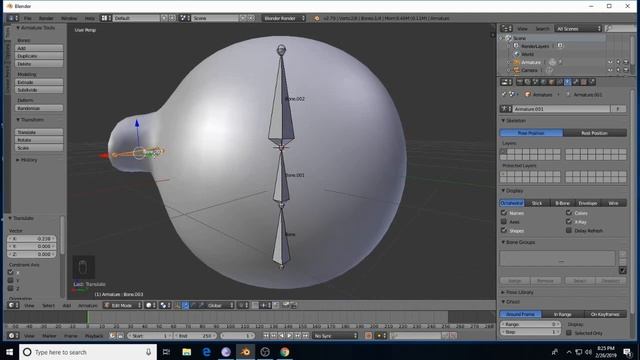The width and height of the screenshot is (640, 360).
Task: Open the No Sync dropdown in the timeline
Action: coord(335,336)
